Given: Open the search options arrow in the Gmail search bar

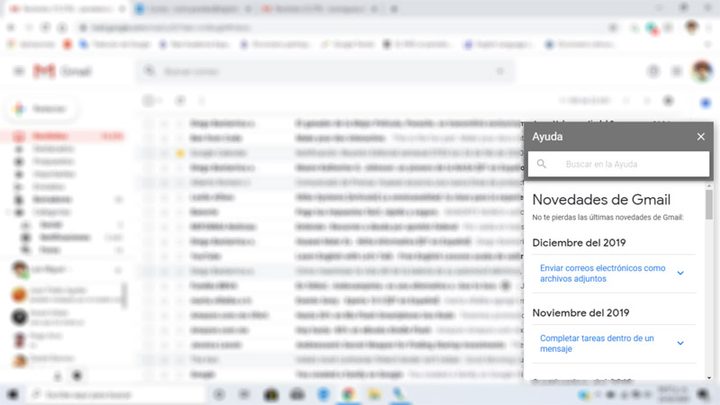Looking at the screenshot, I should (500, 72).
